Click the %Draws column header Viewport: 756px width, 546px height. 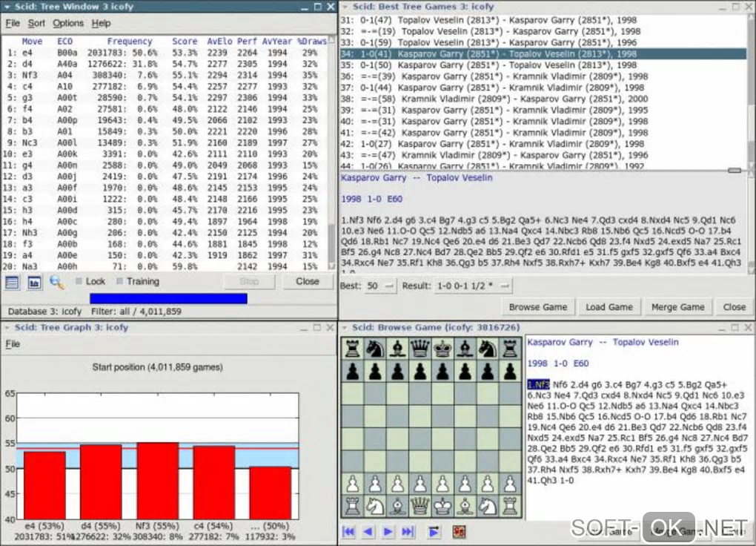pyautogui.click(x=312, y=42)
